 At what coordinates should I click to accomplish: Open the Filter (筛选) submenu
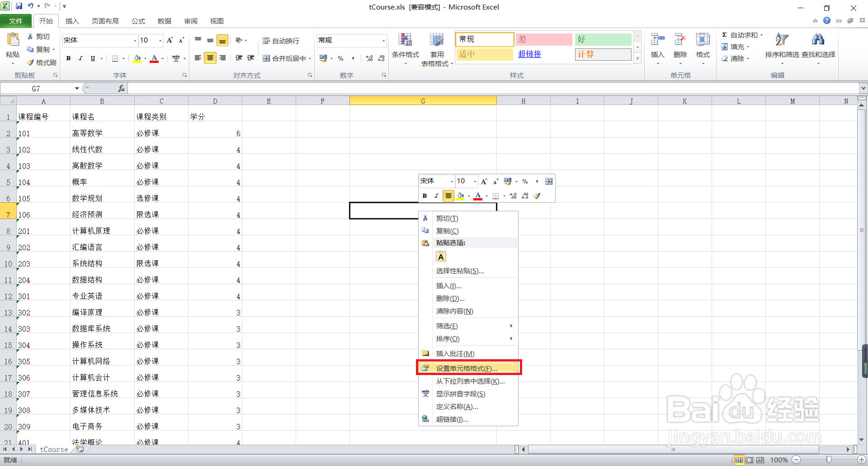(x=468, y=326)
